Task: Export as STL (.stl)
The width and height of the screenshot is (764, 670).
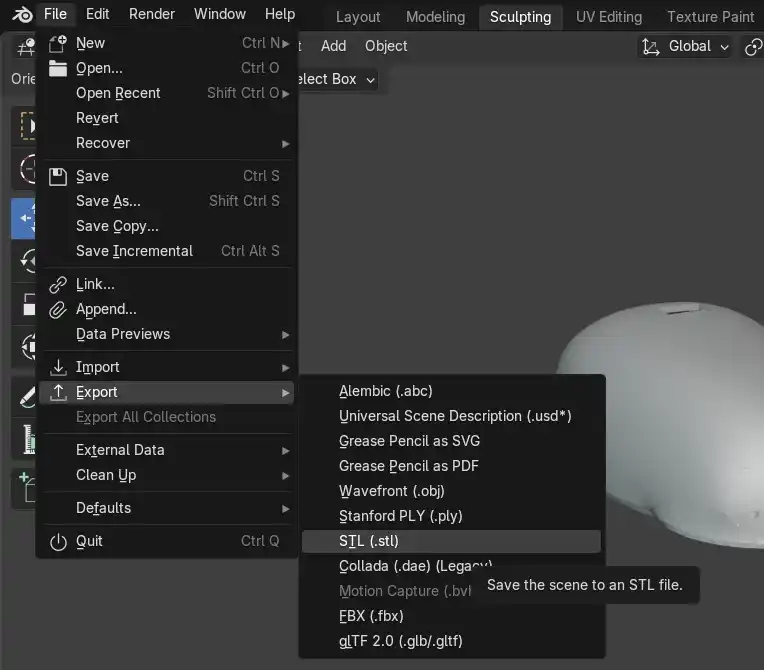Action: pyautogui.click(x=451, y=541)
